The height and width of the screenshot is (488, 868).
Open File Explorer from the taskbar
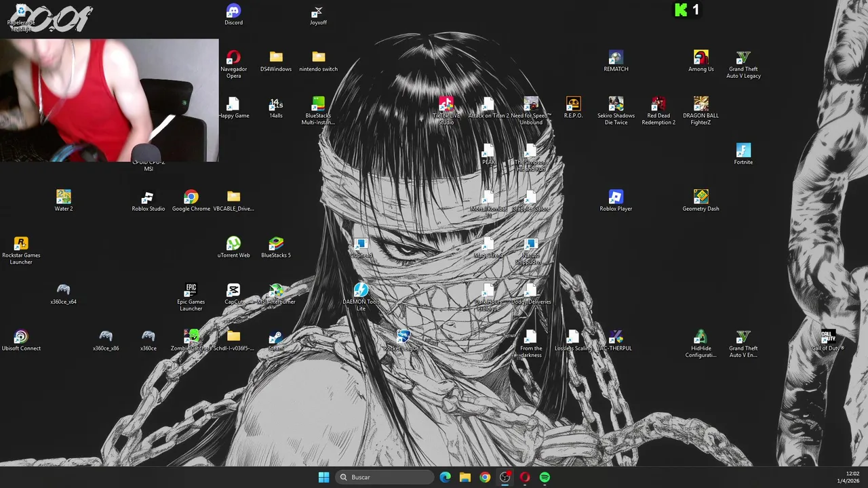point(465,477)
